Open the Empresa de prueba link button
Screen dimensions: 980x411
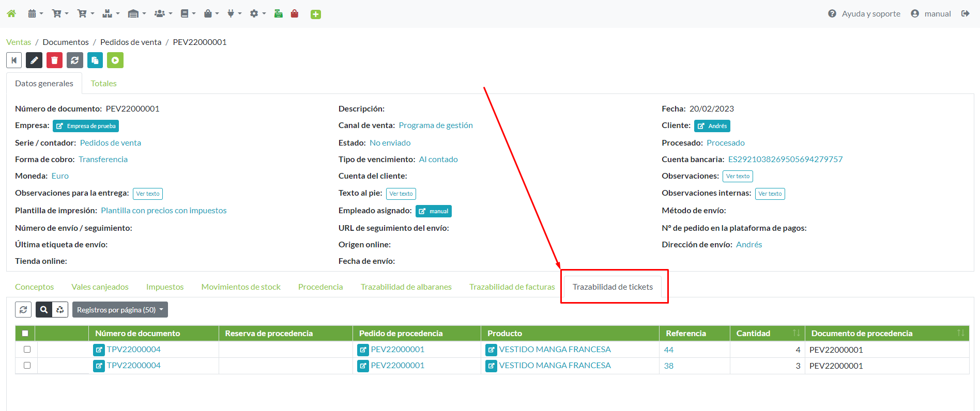click(86, 126)
